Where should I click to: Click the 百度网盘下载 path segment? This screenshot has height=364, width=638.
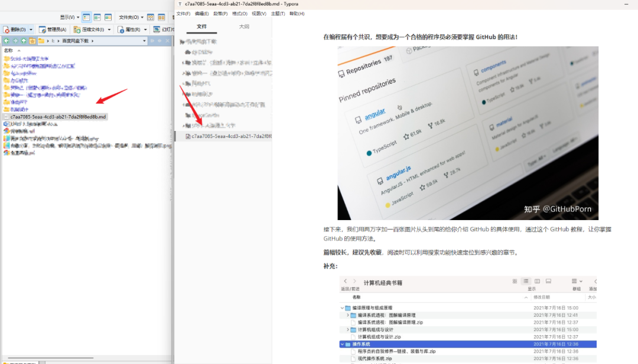point(75,41)
